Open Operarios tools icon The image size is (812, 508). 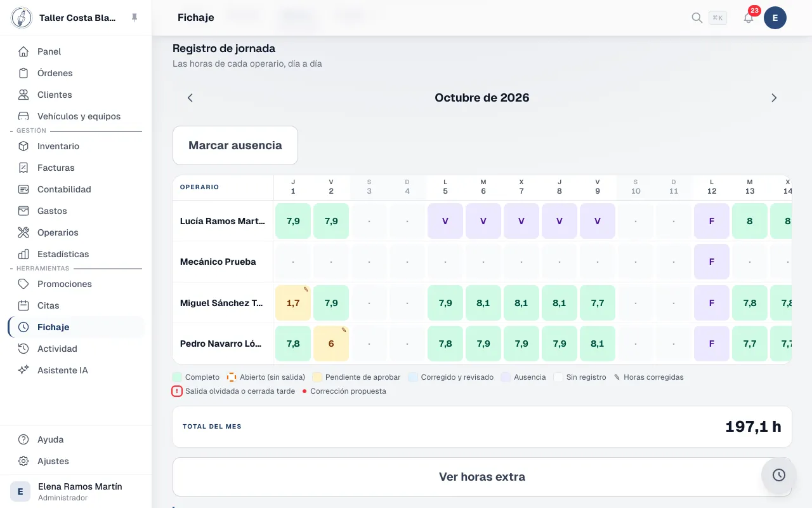pyautogui.click(x=23, y=232)
